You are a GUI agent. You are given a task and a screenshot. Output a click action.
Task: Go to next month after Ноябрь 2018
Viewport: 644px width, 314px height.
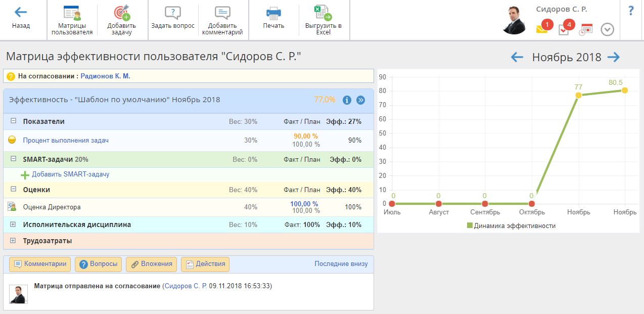coord(614,57)
